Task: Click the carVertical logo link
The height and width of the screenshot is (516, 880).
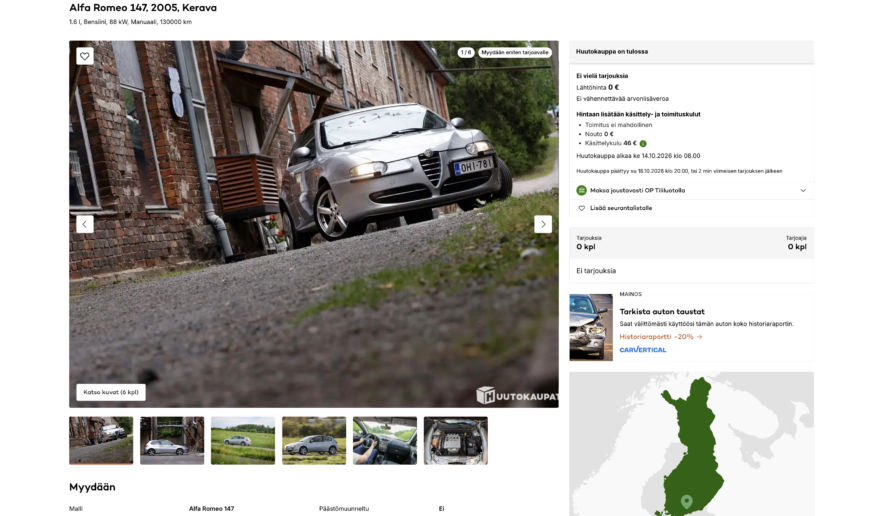Action: pos(643,350)
